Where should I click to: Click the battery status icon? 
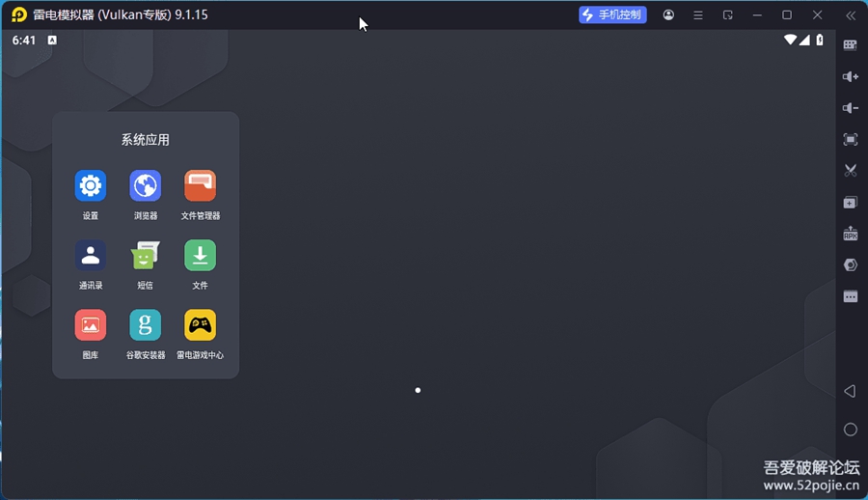(x=820, y=40)
